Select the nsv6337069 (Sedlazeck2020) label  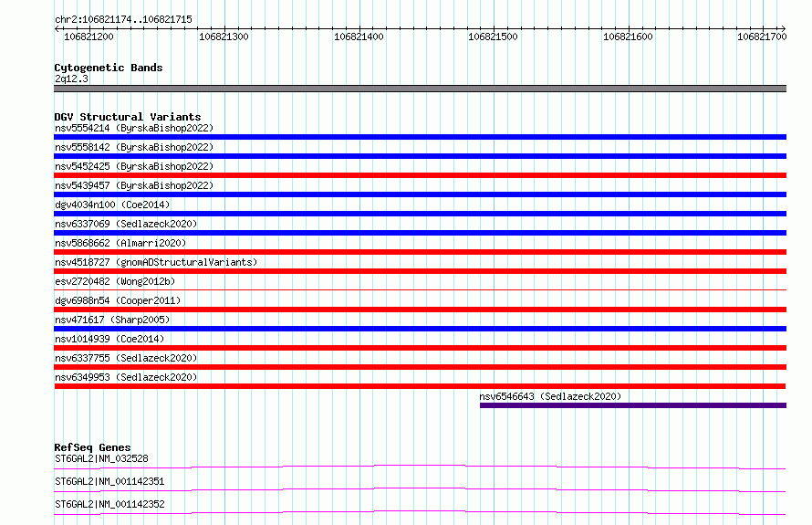126,224
